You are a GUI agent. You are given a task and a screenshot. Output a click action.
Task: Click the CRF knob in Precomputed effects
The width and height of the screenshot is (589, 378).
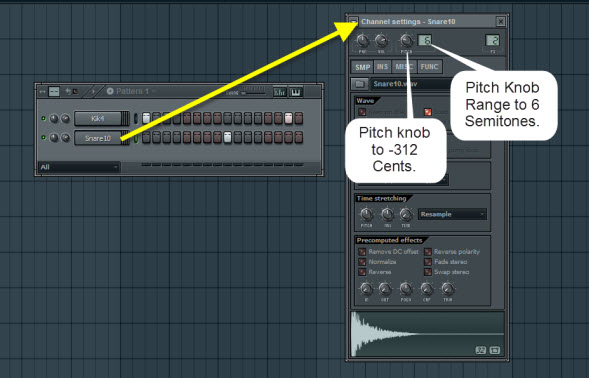[x=426, y=289]
